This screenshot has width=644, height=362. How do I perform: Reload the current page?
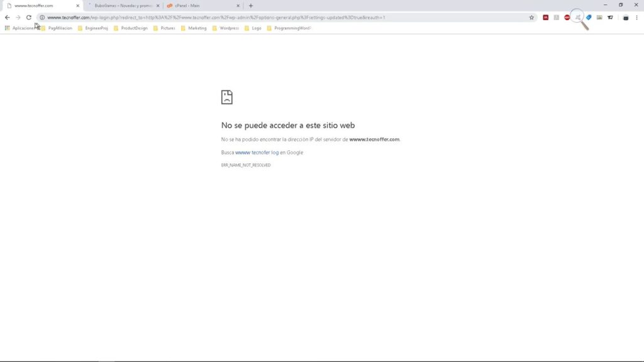click(29, 18)
